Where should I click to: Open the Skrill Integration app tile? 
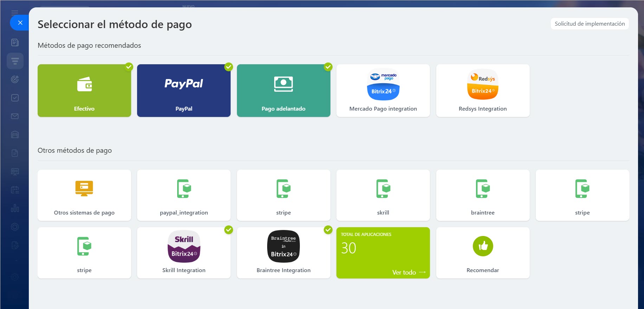pos(183,253)
